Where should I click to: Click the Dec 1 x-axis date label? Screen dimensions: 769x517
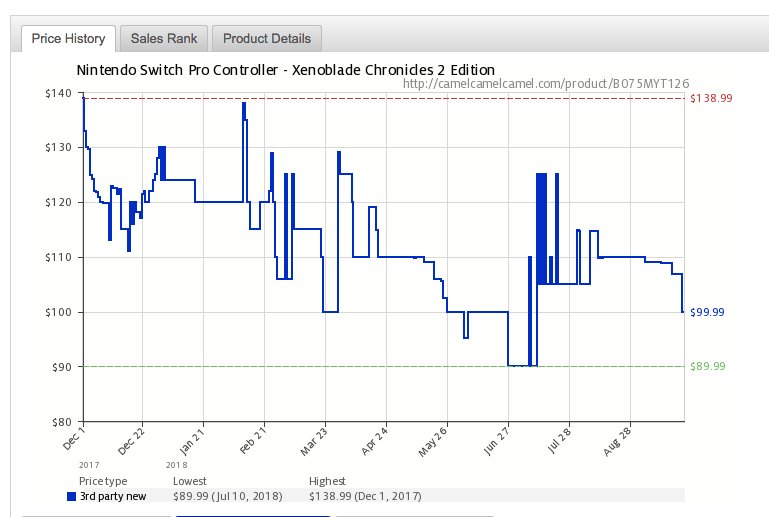pyautogui.click(x=74, y=439)
